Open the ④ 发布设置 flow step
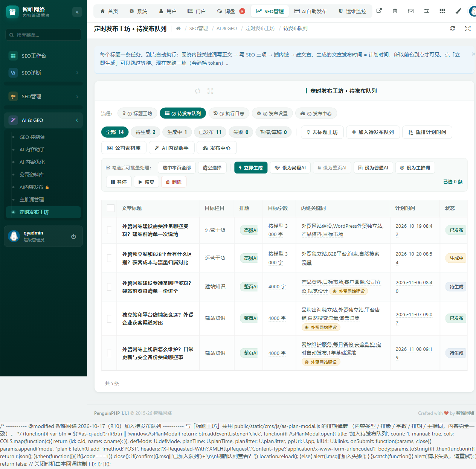476x469 pixels. coord(272,113)
